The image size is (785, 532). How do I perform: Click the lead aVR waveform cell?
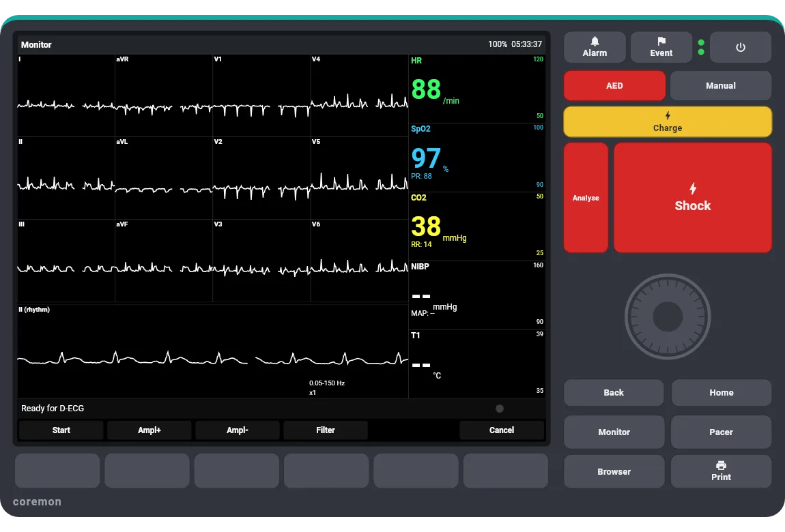pyautogui.click(x=164, y=95)
